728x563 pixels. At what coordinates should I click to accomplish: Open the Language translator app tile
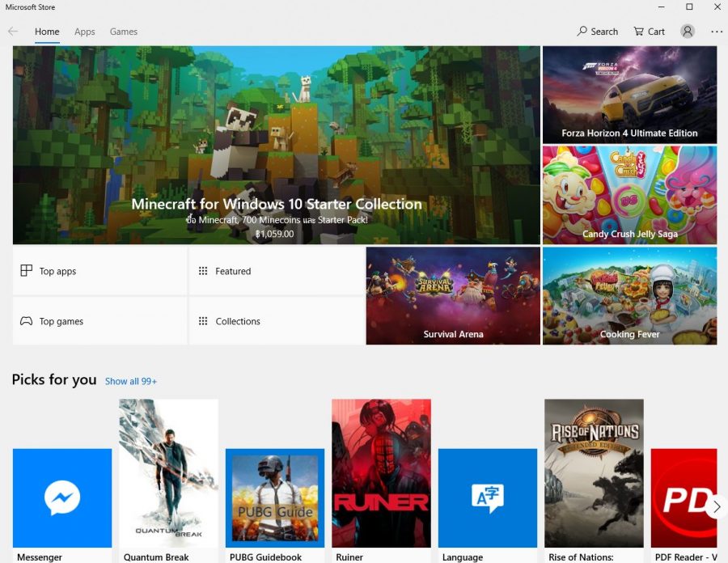coord(488,498)
